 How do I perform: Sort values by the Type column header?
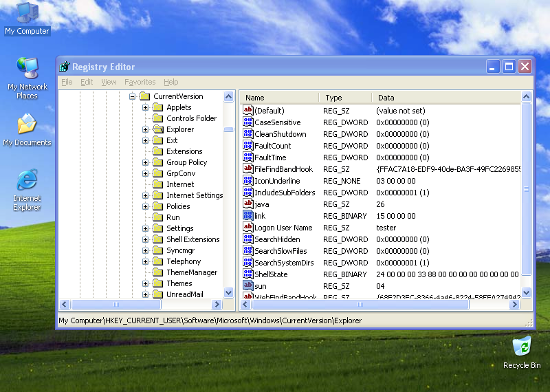[x=345, y=98]
